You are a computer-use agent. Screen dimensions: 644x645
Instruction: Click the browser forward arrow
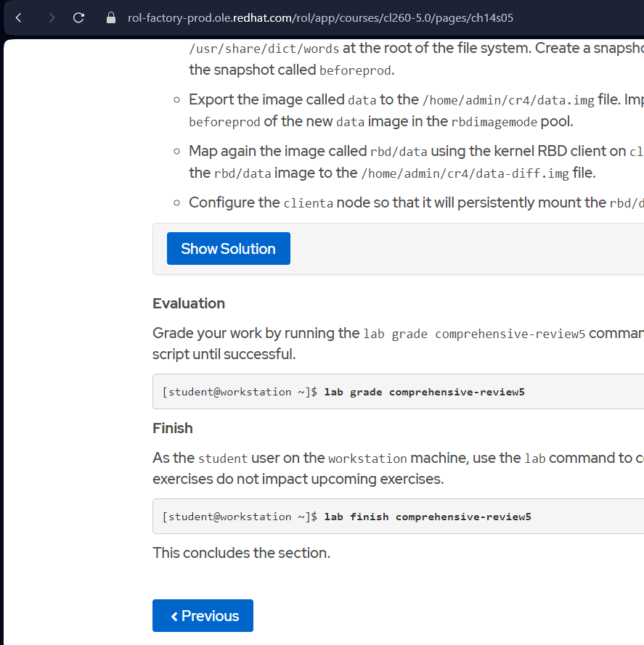(51, 17)
